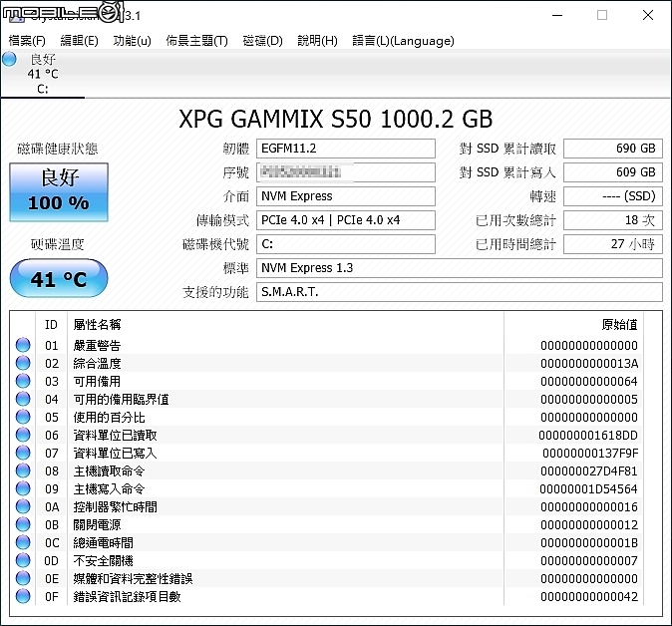Click the power on count value 18 次
Screen dimensions: 672x626
(x=613, y=220)
